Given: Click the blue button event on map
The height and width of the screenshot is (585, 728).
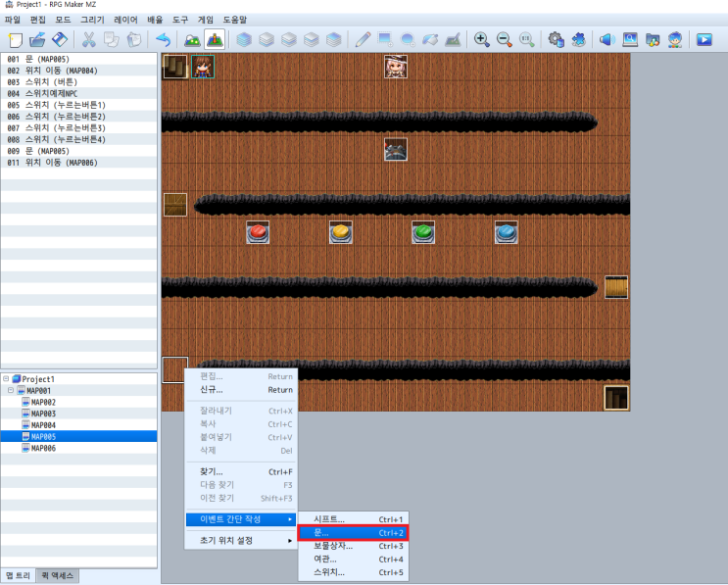Looking at the screenshot, I should pos(507,232).
